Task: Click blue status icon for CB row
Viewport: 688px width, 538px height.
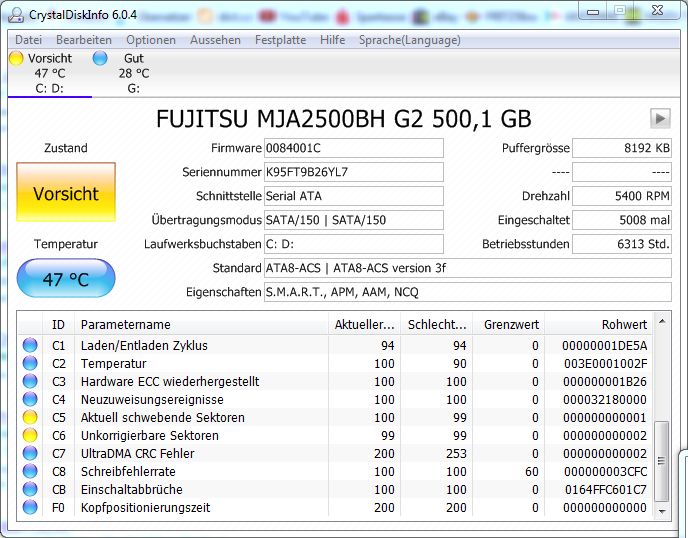Action: pyautogui.click(x=30, y=489)
